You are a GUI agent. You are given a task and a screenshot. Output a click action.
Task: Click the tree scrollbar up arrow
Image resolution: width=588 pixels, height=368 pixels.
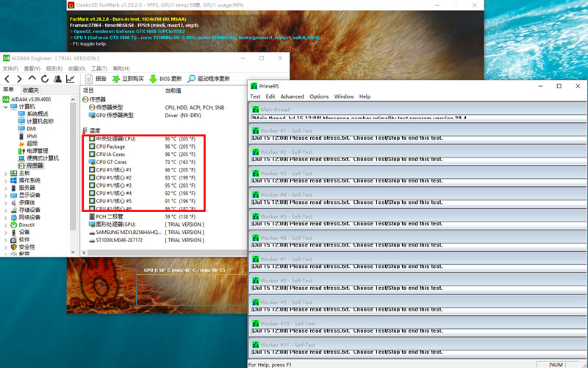73,99
